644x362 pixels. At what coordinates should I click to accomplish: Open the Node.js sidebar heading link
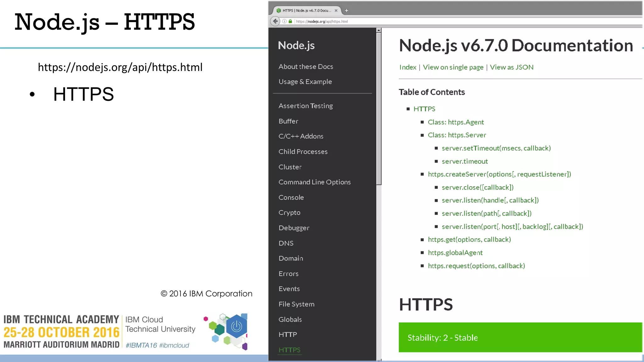(296, 46)
